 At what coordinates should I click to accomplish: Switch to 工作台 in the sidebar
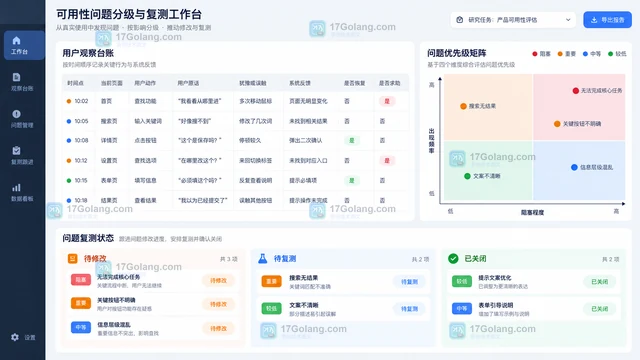tap(24, 45)
